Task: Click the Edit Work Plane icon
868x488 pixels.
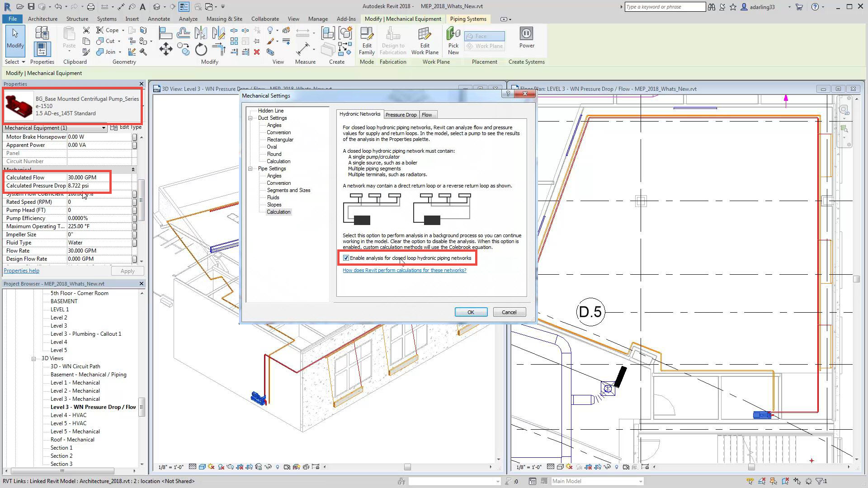Action: [425, 35]
